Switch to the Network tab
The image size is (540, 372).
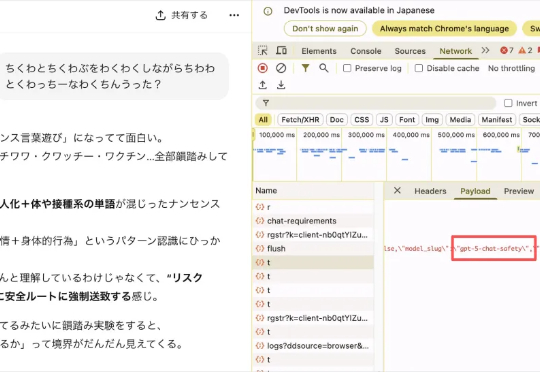[x=456, y=51]
